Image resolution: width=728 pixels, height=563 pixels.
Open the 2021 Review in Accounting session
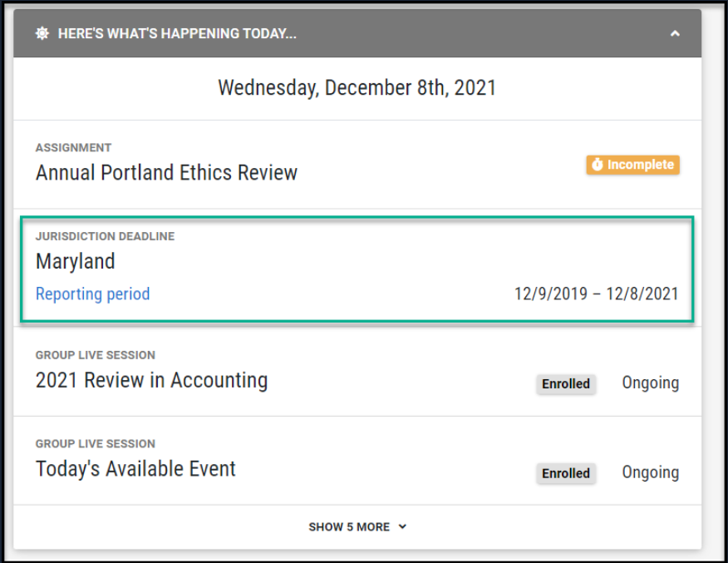(151, 381)
